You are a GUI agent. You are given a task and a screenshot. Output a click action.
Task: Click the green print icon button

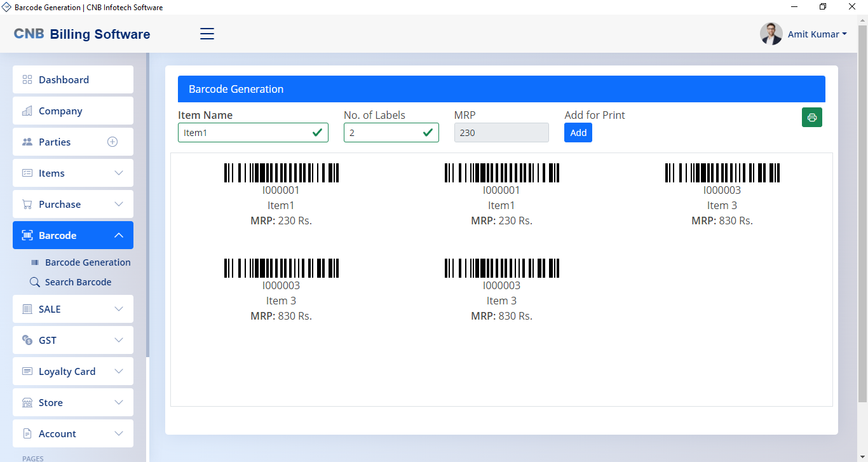click(x=812, y=118)
